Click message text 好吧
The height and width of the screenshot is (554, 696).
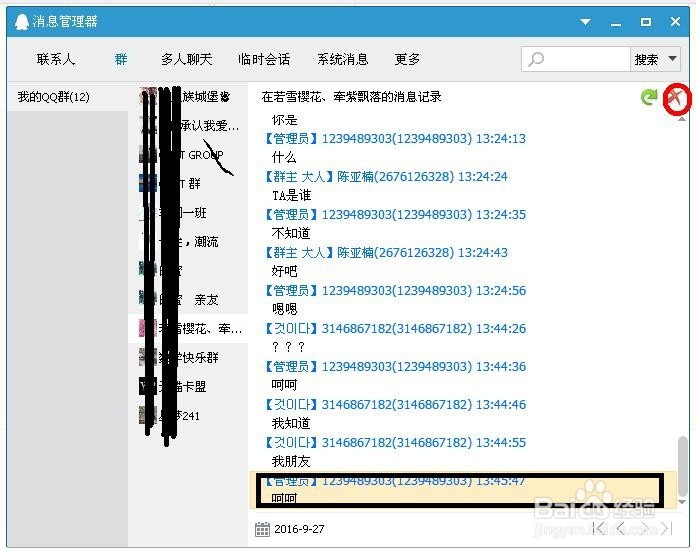[284, 271]
